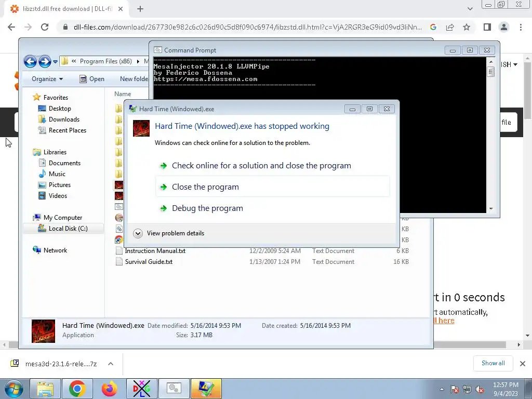Select Favorites in navigation pane
Screen dimensions: 532x399
tap(56, 97)
